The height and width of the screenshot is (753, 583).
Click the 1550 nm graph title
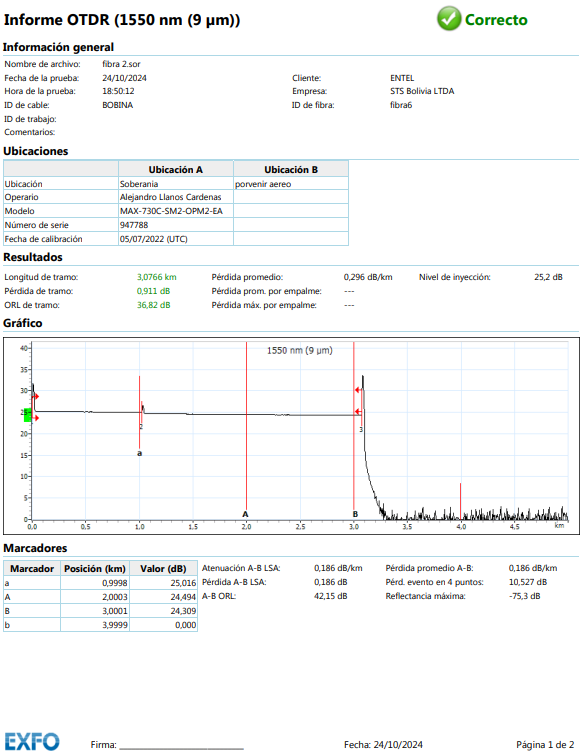[x=300, y=351]
